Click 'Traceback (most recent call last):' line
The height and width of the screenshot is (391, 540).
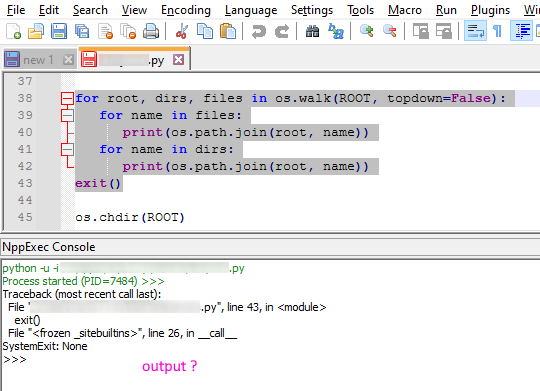tap(82, 294)
